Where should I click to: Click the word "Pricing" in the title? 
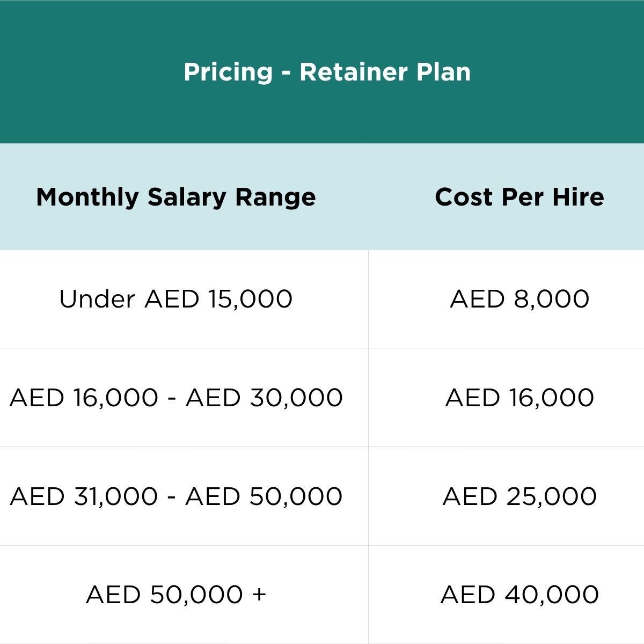[x=228, y=72]
